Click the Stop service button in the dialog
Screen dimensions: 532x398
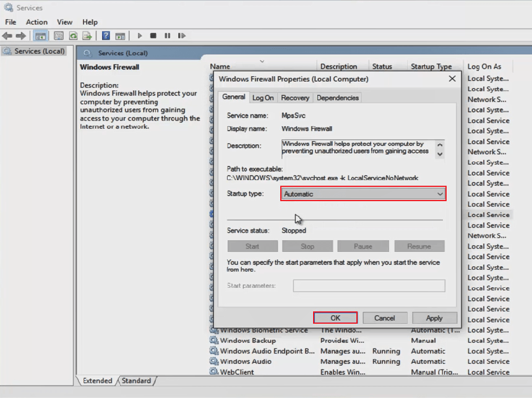coord(307,246)
